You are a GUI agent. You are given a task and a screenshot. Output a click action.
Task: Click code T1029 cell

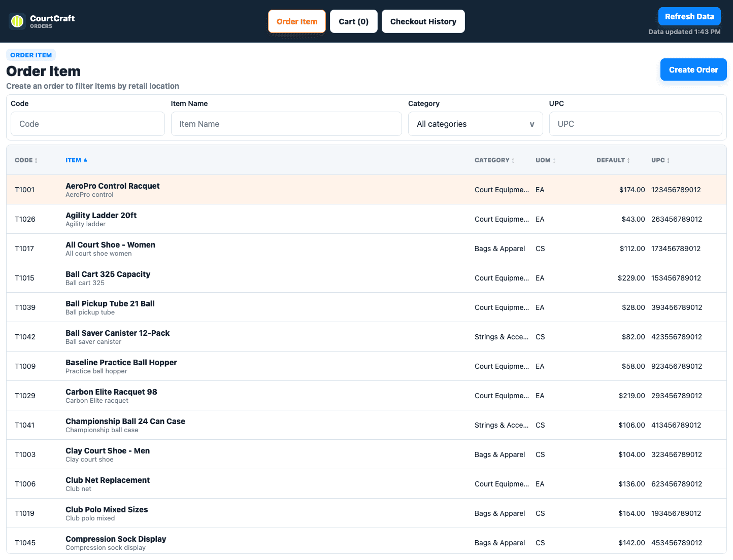pyautogui.click(x=25, y=396)
